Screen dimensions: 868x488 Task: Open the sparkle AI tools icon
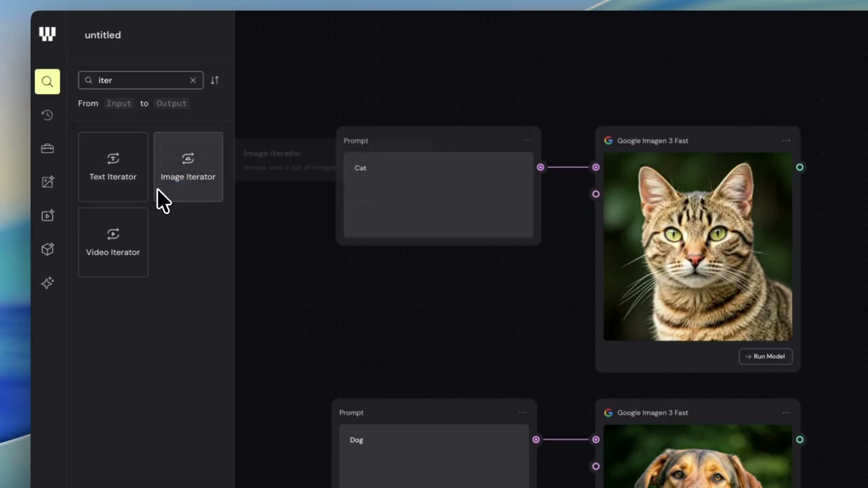47,283
